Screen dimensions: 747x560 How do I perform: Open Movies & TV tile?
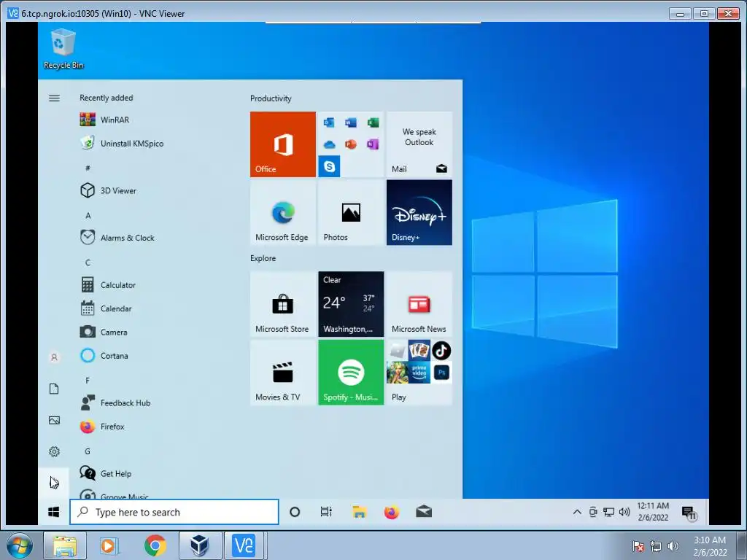click(x=282, y=373)
